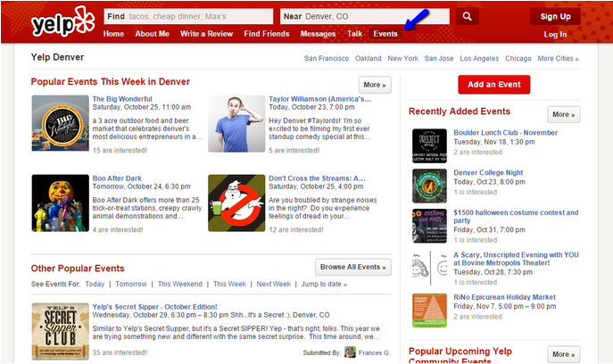Open About Me page

[x=152, y=34]
